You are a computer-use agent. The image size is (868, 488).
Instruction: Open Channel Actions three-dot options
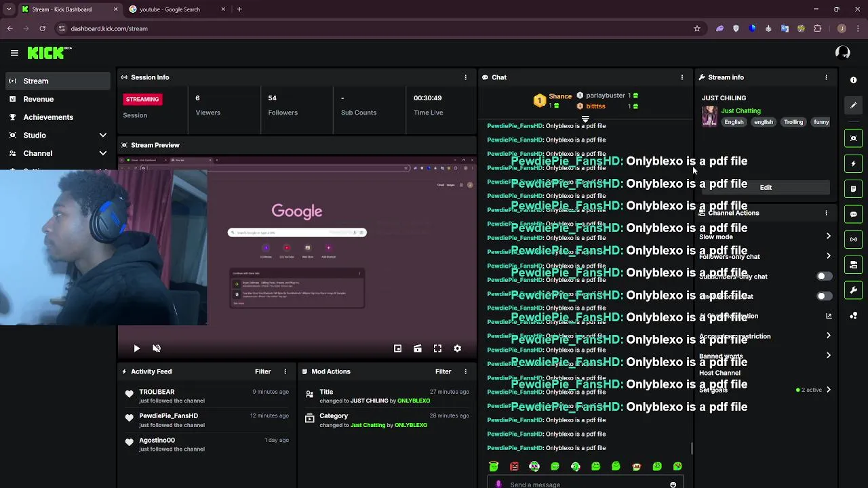coord(826,213)
